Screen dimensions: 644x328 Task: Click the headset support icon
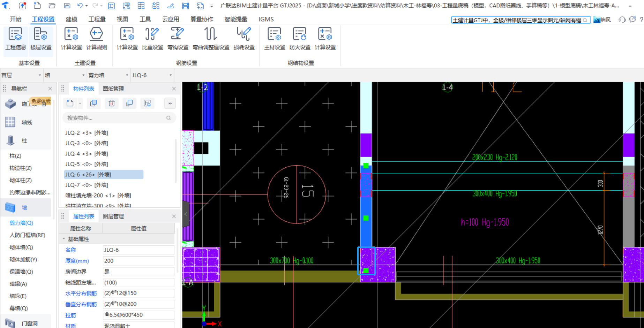coord(622,20)
